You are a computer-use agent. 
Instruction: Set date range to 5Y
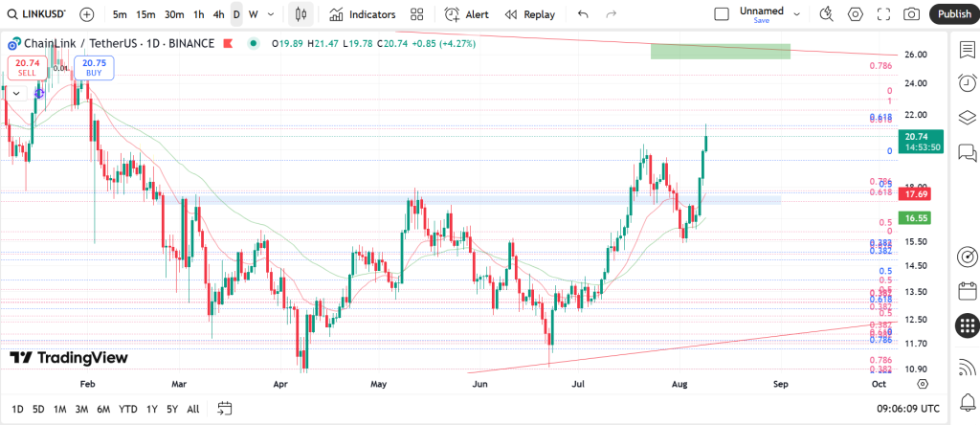(172, 410)
